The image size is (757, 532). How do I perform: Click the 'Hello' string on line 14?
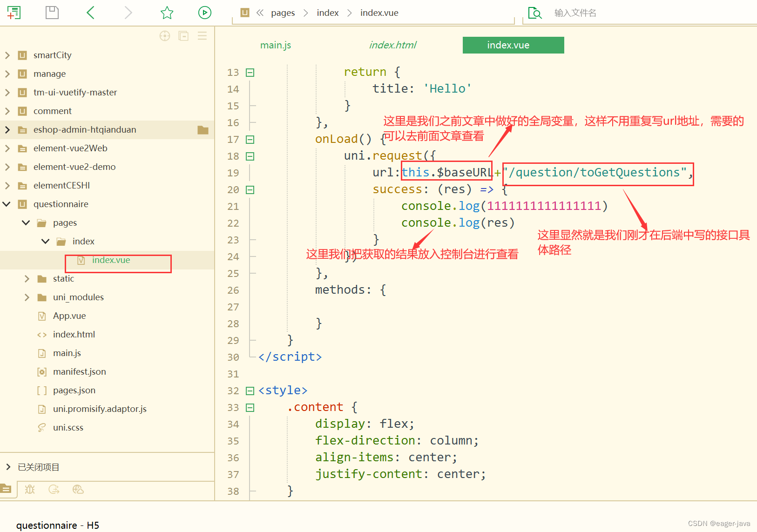click(447, 89)
